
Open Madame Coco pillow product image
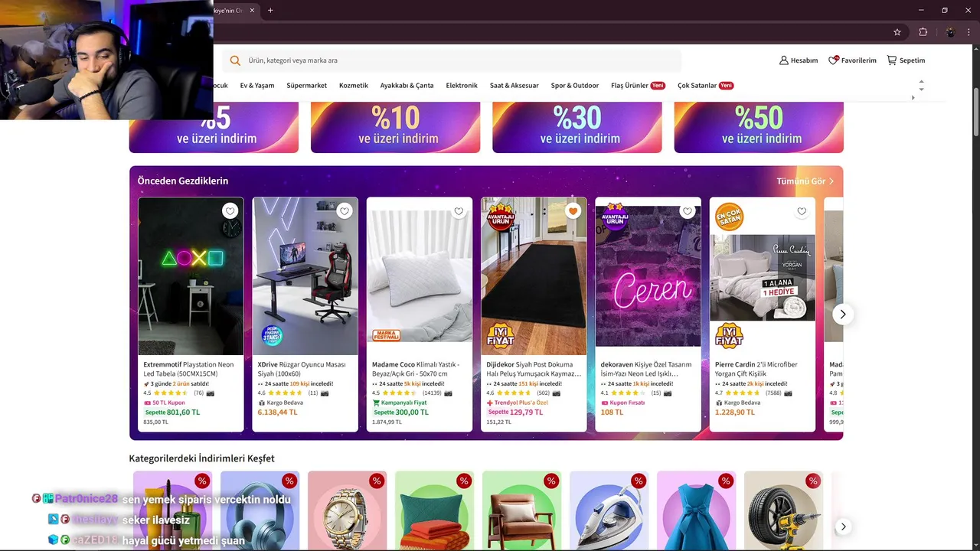pyautogui.click(x=420, y=276)
